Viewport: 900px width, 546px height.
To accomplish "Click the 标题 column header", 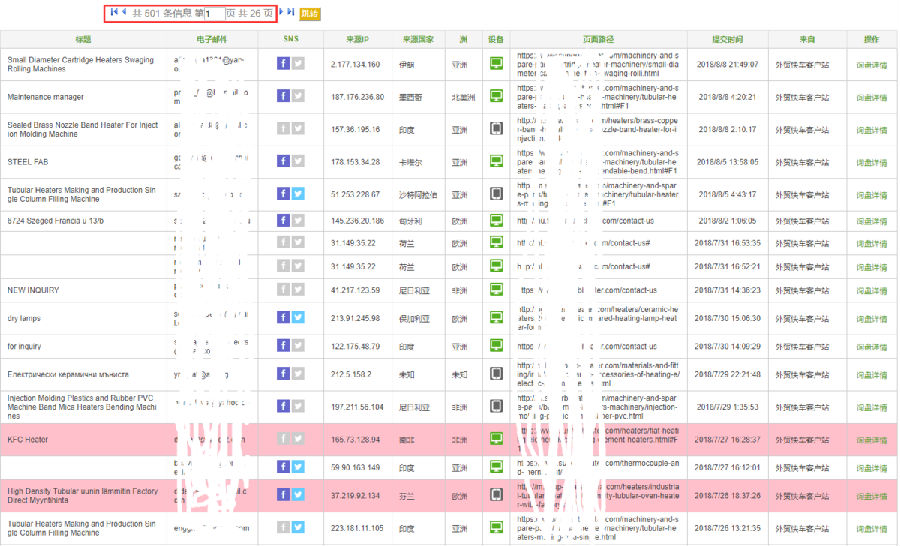I will point(83,39).
